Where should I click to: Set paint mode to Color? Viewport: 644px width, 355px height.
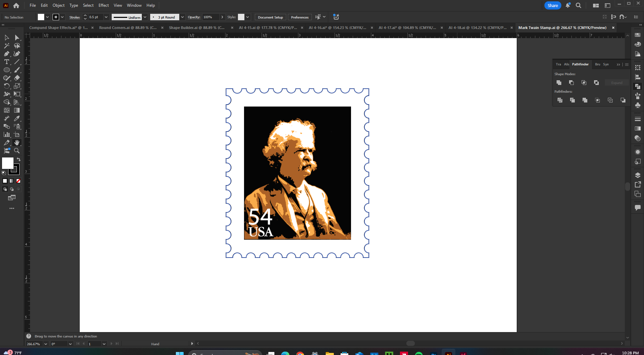(5, 181)
